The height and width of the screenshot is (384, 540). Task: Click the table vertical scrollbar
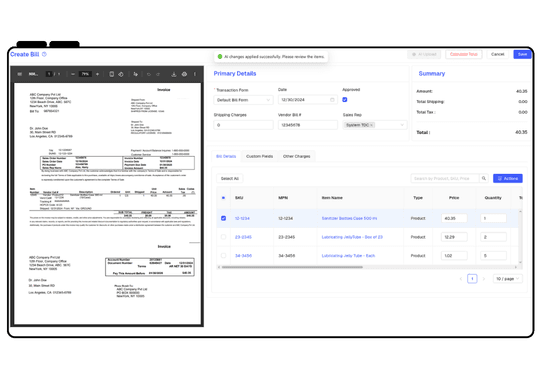pyautogui.click(x=520, y=237)
